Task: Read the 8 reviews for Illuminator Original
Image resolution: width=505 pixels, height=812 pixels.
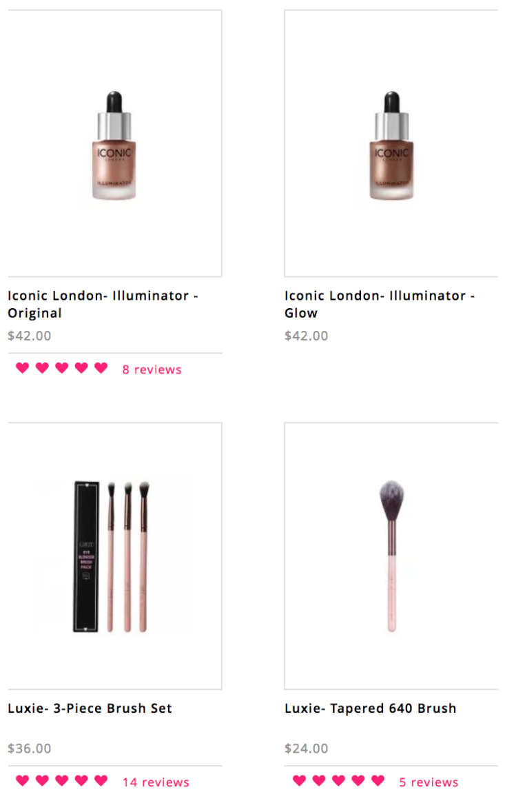Action: point(152,369)
